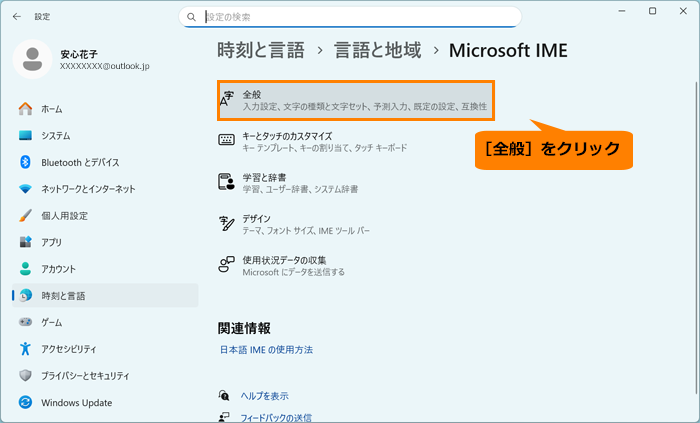Click the user profile avatar
This screenshot has height=423, width=700.
click(x=32, y=59)
